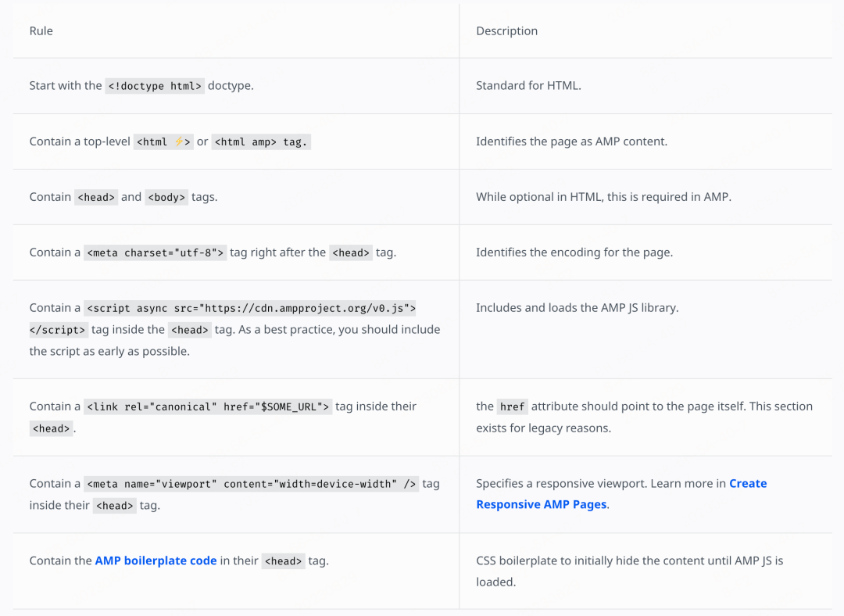Select the link rel canonical code snippet
The width and height of the screenshot is (844, 616).
[x=208, y=406]
